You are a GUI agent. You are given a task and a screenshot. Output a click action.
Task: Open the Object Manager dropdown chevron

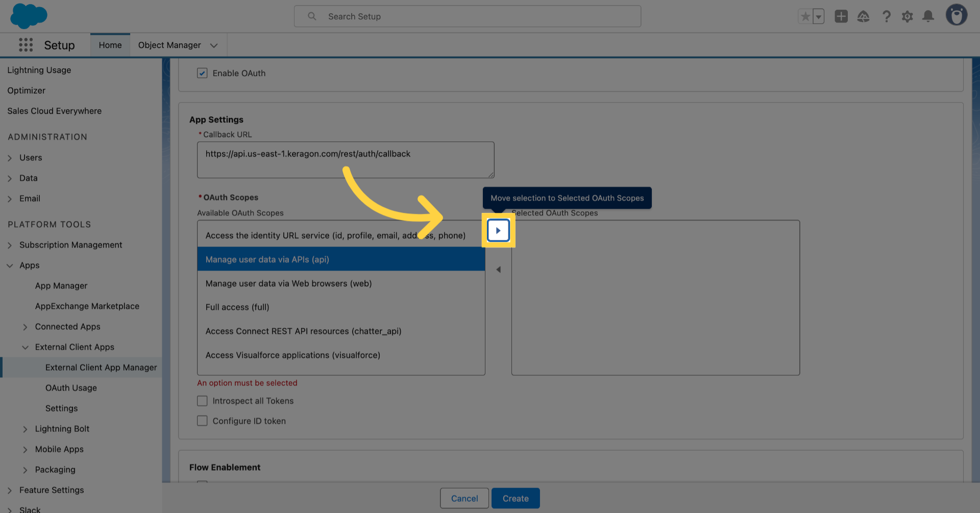pos(214,45)
